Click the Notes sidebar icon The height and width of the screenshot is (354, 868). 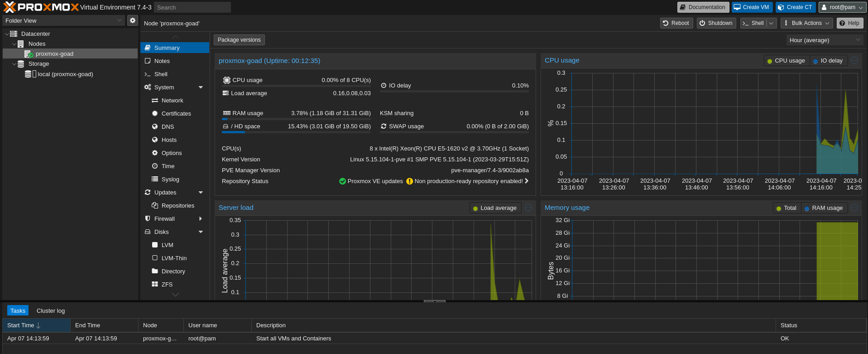(148, 61)
